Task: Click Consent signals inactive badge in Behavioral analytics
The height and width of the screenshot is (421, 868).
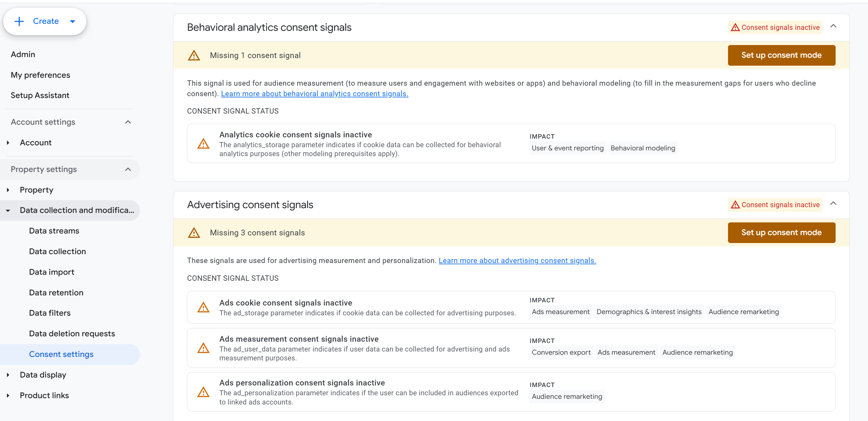Action: tap(775, 27)
